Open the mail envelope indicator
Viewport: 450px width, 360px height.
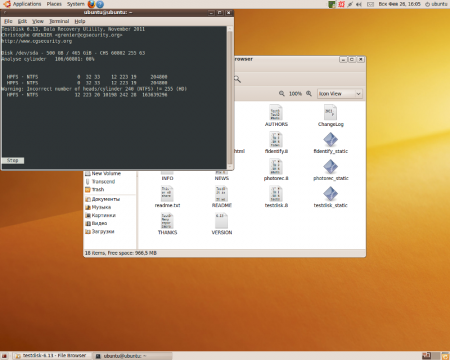[370, 4]
